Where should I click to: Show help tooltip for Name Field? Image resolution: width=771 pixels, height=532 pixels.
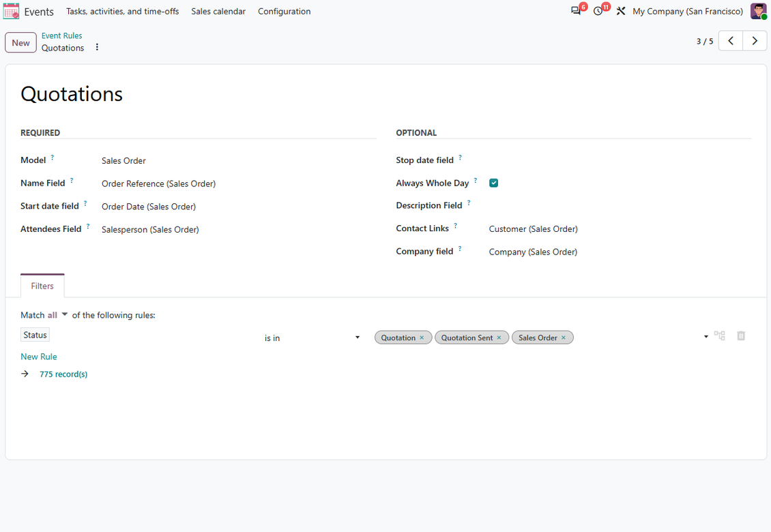pos(72,181)
